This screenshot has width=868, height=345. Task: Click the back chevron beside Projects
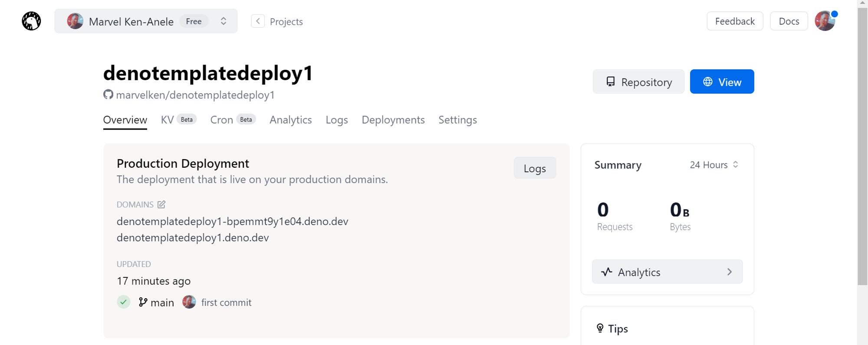[x=258, y=21]
